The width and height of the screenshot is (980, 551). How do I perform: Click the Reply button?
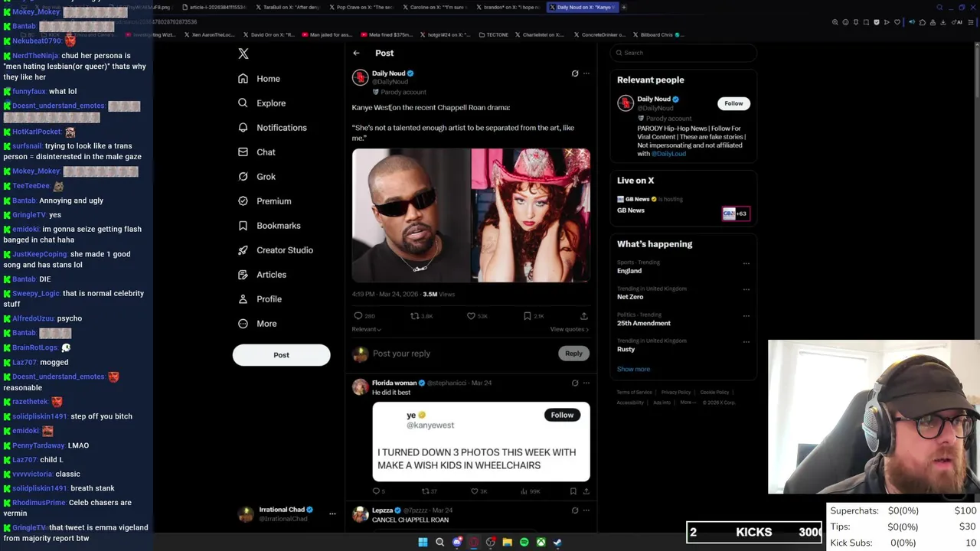(x=573, y=354)
